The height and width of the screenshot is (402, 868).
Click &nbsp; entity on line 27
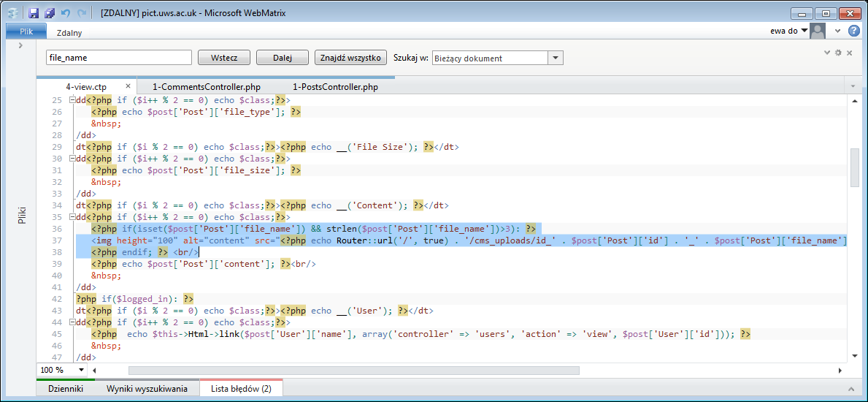click(x=107, y=124)
